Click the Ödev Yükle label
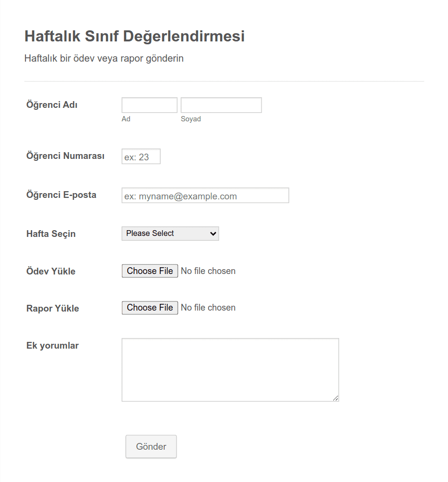The image size is (448, 482). click(51, 272)
